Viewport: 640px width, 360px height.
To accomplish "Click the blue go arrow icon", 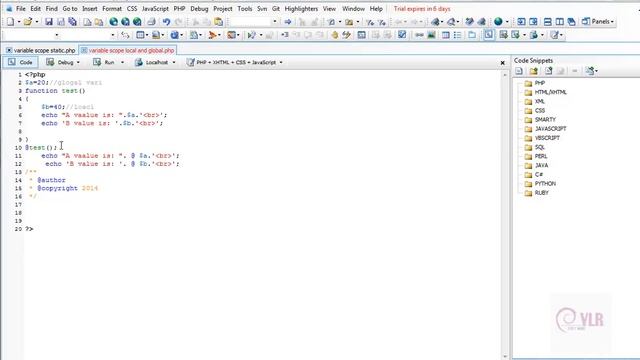I will coord(288,22).
